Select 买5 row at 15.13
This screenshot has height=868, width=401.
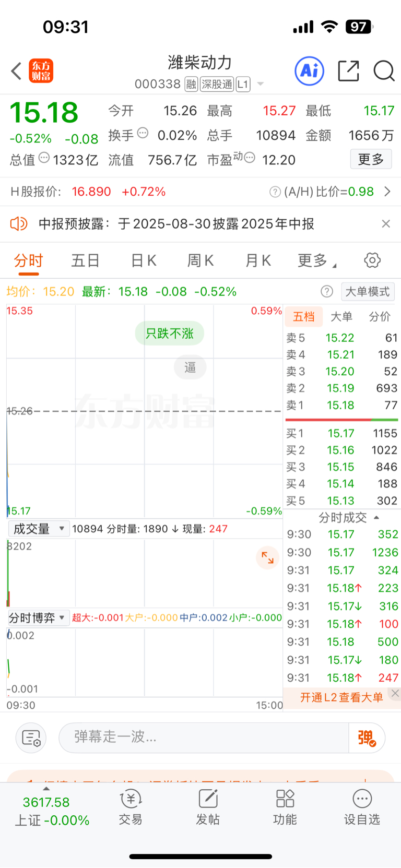[342, 501]
